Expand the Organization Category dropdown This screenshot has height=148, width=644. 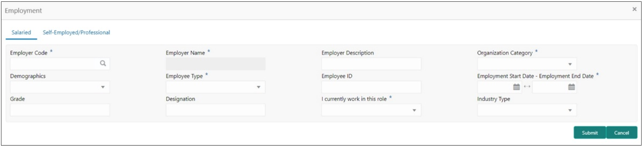(x=570, y=64)
